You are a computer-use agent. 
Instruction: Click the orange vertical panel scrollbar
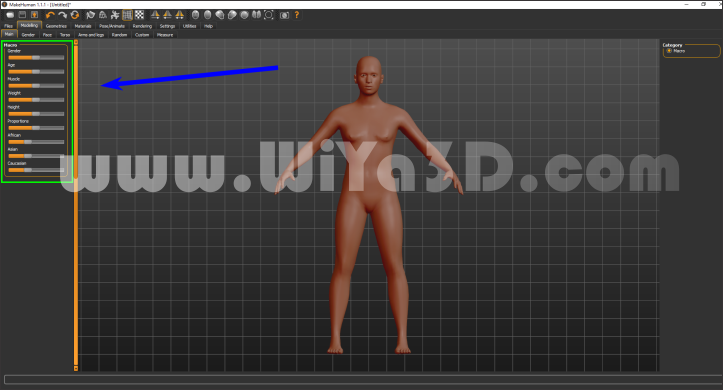(x=76, y=205)
